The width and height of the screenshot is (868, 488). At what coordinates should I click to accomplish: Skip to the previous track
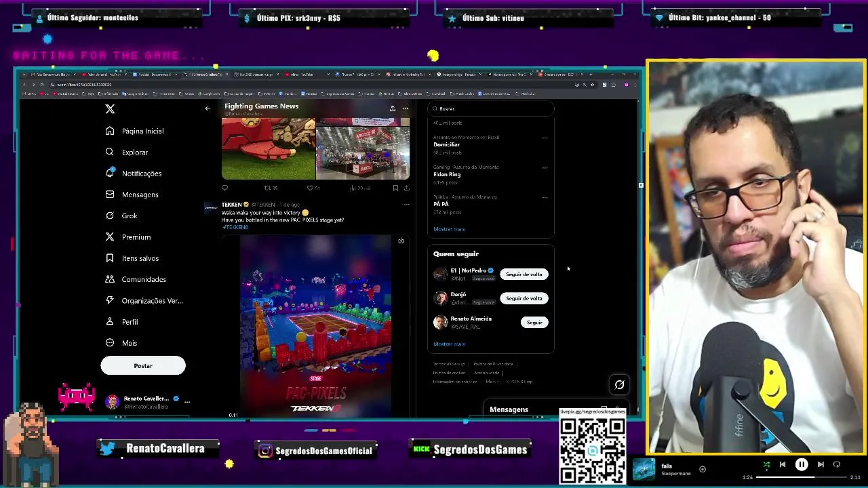point(783,465)
